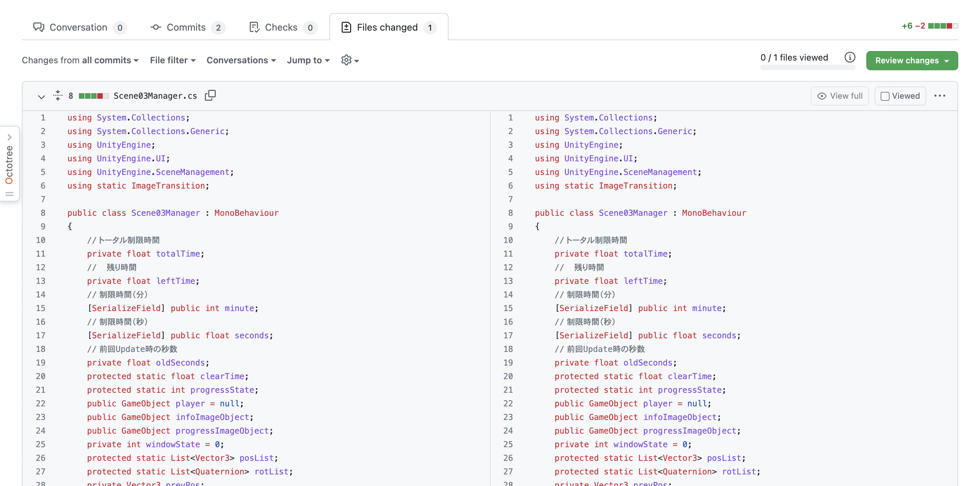The width and height of the screenshot is (980, 486).
Task: Select the Files changed tab
Action: 388,28
